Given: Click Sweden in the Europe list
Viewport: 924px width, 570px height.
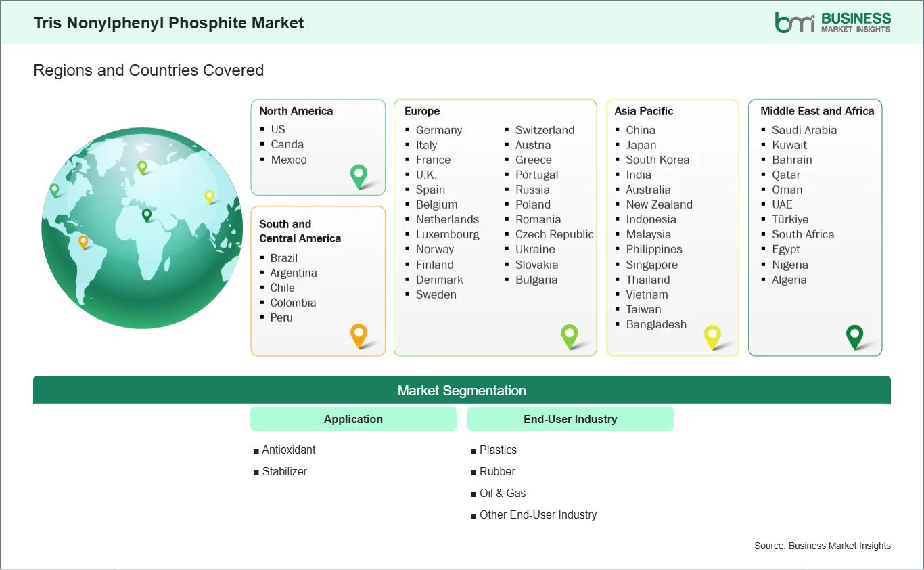Looking at the screenshot, I should pyautogui.click(x=436, y=294).
